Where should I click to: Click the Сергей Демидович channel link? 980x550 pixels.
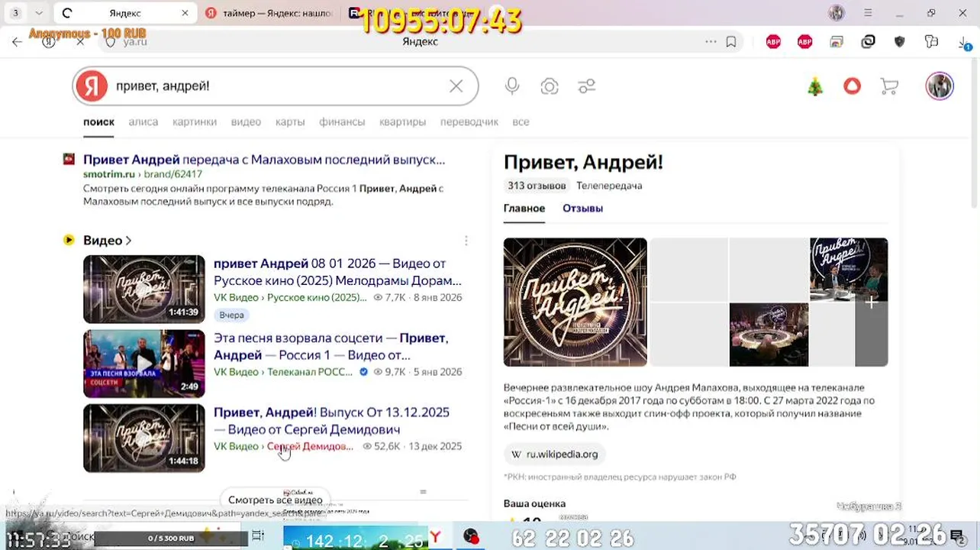(310, 446)
